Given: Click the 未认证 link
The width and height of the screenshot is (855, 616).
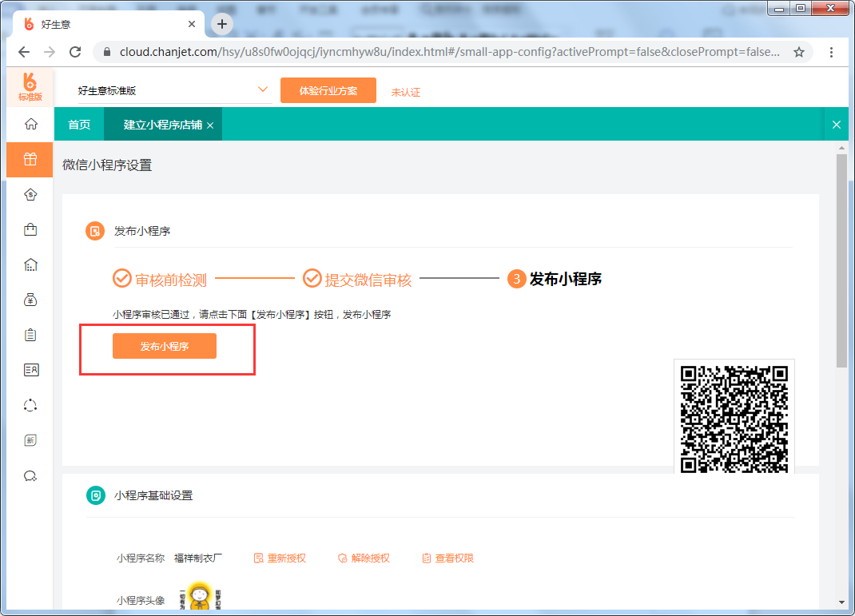Looking at the screenshot, I should click(406, 92).
